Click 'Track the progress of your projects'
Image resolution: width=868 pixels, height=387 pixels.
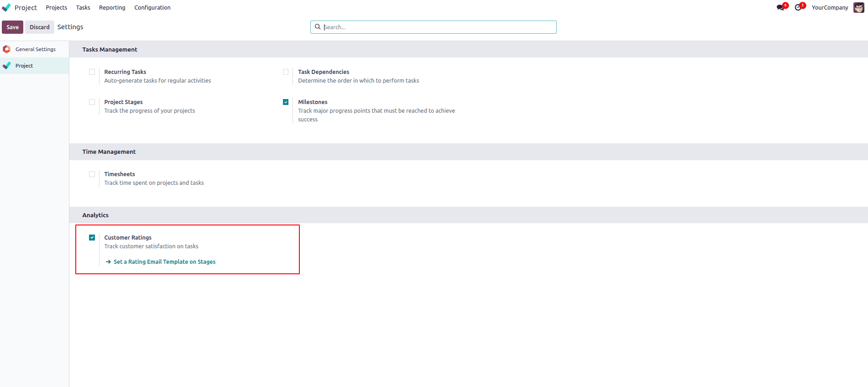149,111
